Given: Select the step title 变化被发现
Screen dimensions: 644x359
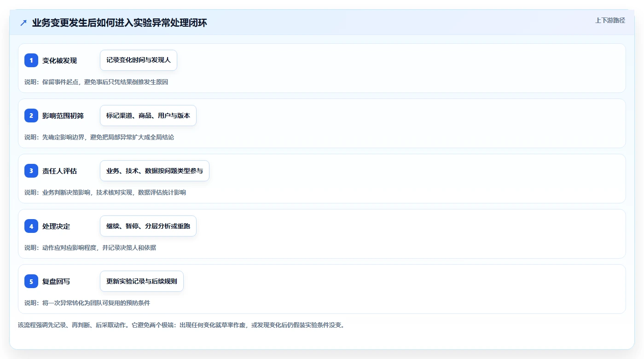Looking at the screenshot, I should [59, 61].
